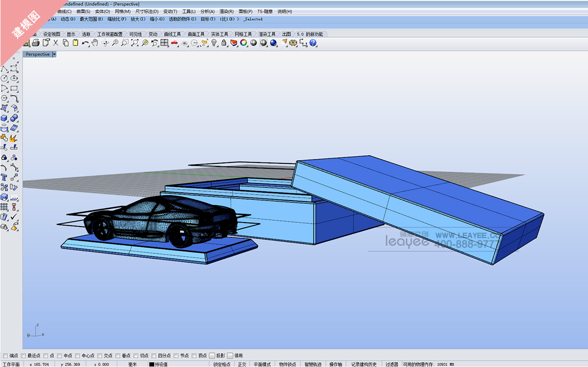Check the 交点 osnap checkbox

pyautogui.click(x=100, y=356)
